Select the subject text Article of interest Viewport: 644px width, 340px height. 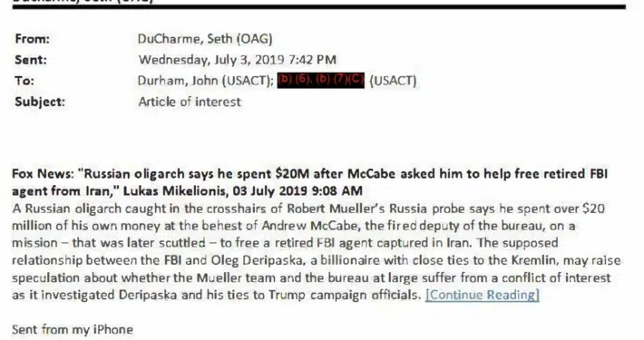[x=190, y=102]
